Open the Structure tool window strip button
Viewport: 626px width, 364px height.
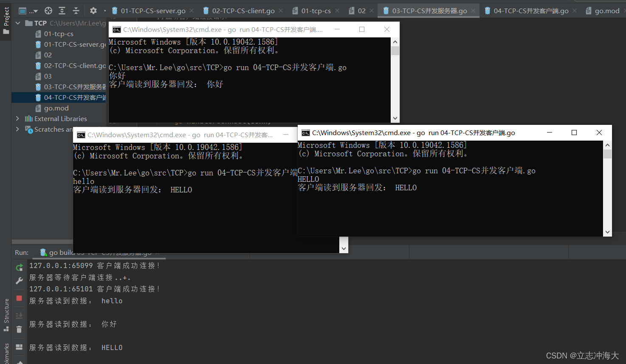6,315
